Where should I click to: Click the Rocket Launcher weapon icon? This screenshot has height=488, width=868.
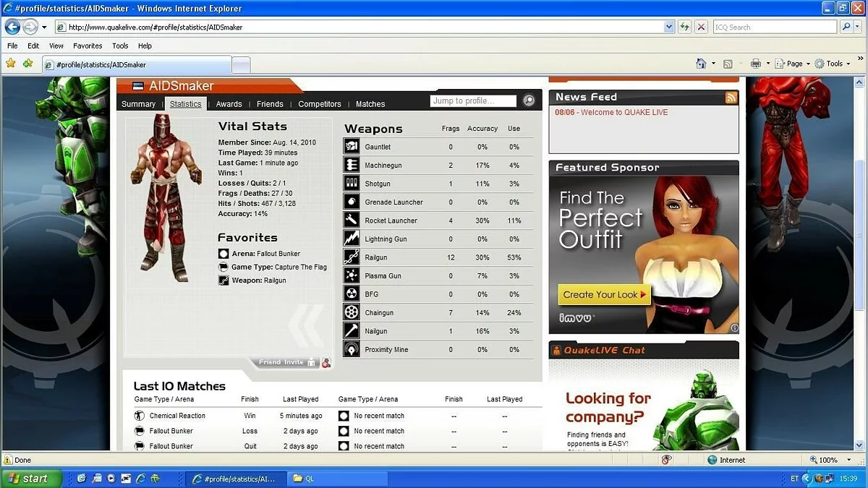coord(352,221)
